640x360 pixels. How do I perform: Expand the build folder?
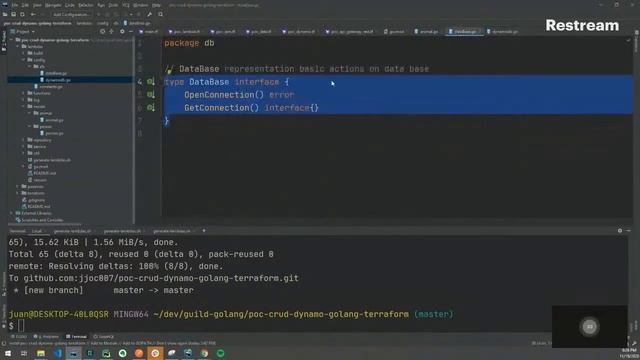(x=24, y=53)
